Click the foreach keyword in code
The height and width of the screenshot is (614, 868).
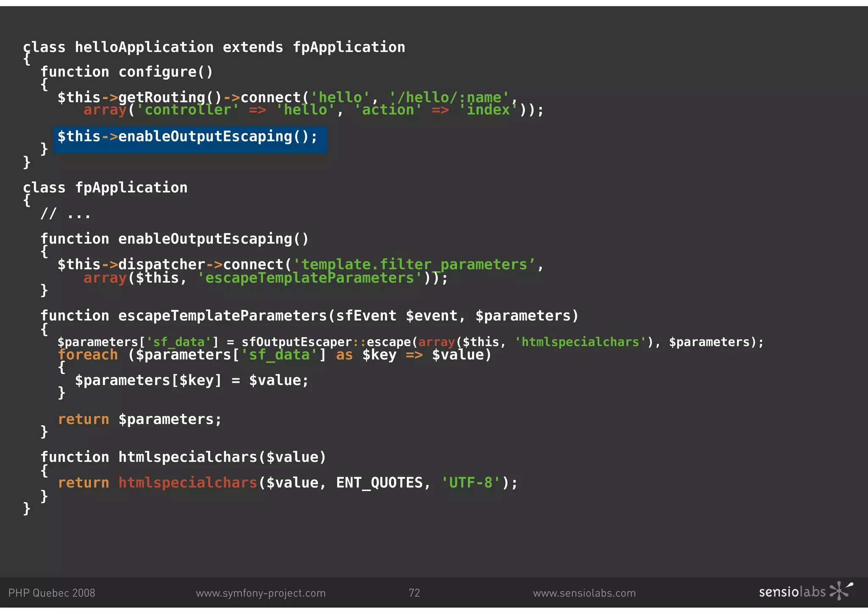(88, 355)
